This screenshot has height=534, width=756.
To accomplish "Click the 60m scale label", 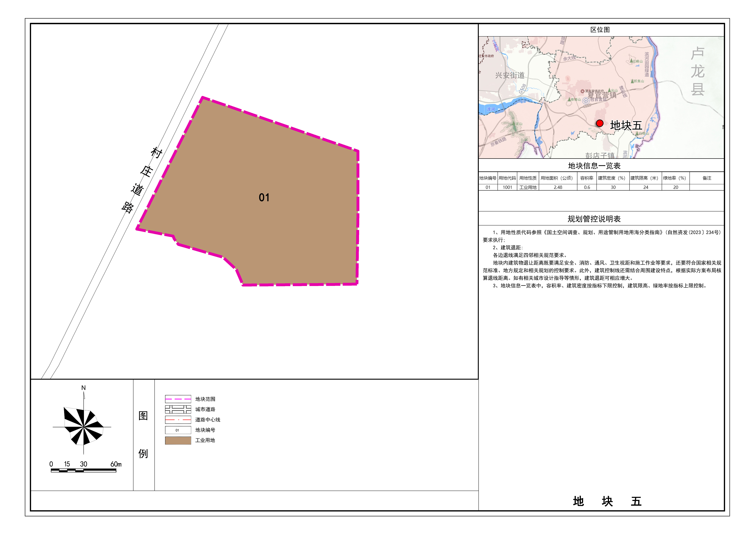I will 116,464.
